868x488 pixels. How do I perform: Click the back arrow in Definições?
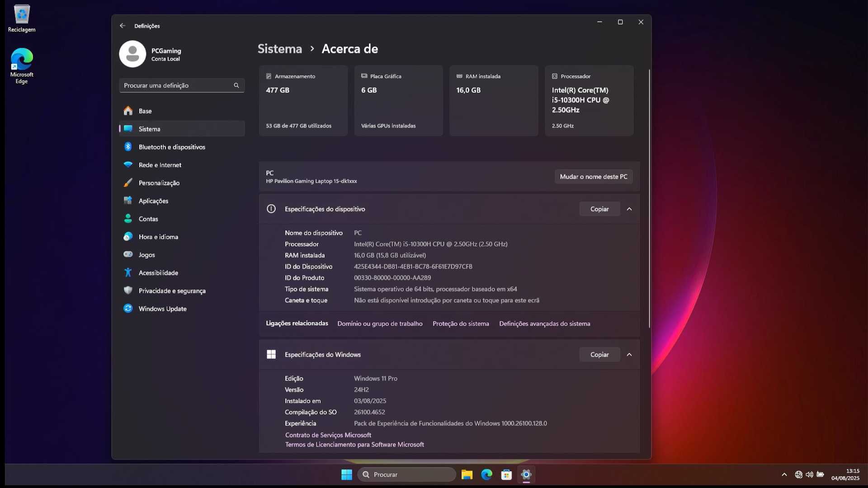(x=123, y=26)
